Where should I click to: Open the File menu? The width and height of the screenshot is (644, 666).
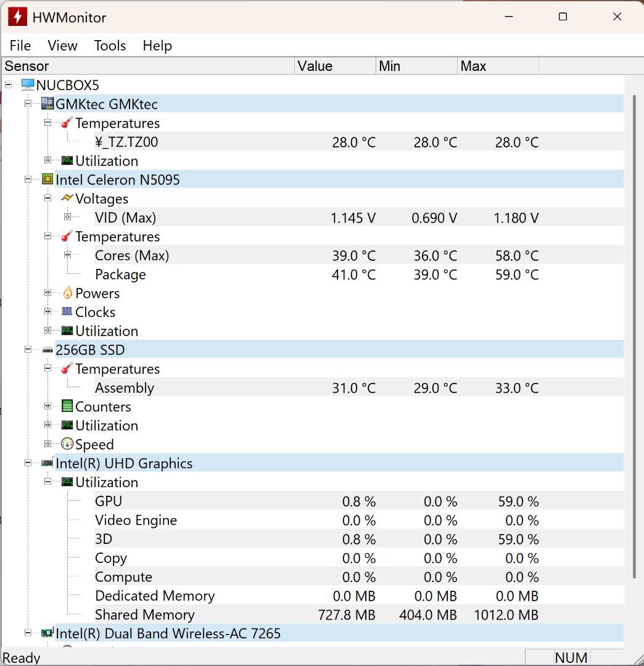tap(20, 45)
